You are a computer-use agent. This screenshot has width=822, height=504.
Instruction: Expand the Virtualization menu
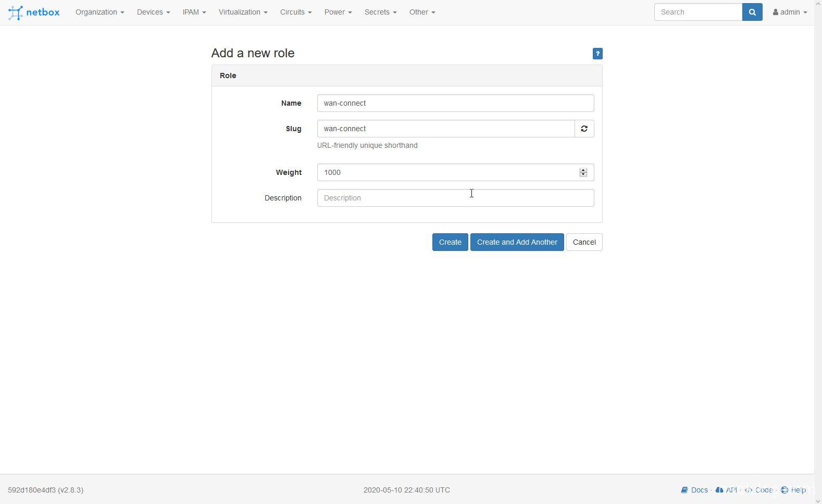click(x=243, y=12)
